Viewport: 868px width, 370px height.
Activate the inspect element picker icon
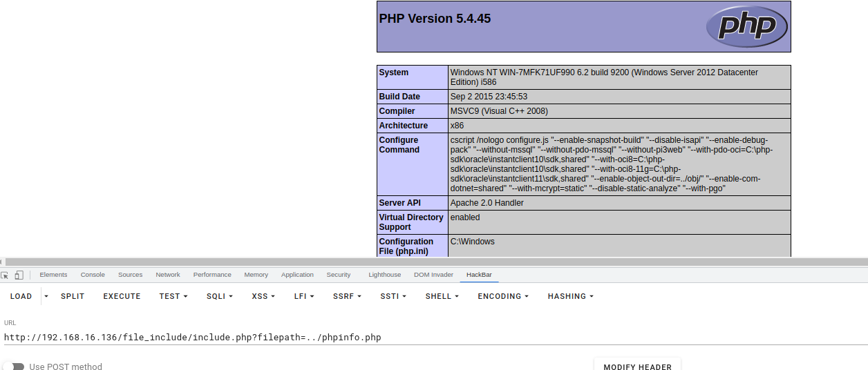(x=5, y=275)
